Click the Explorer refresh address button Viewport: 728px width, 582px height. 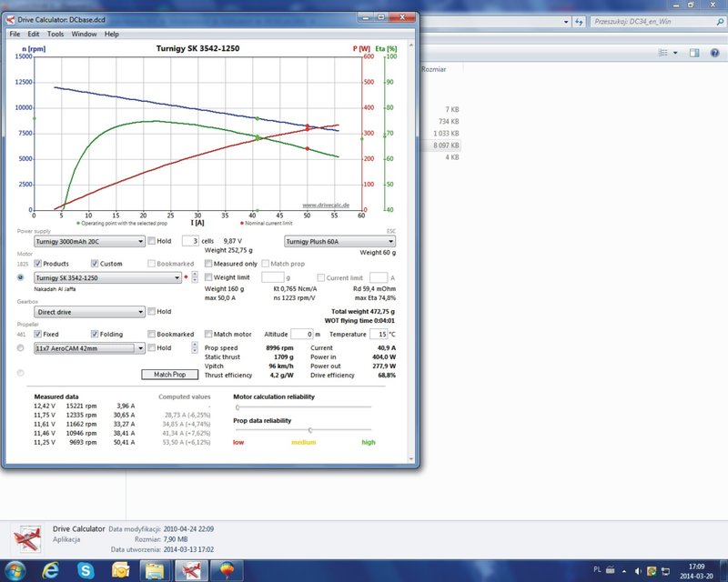[579, 21]
